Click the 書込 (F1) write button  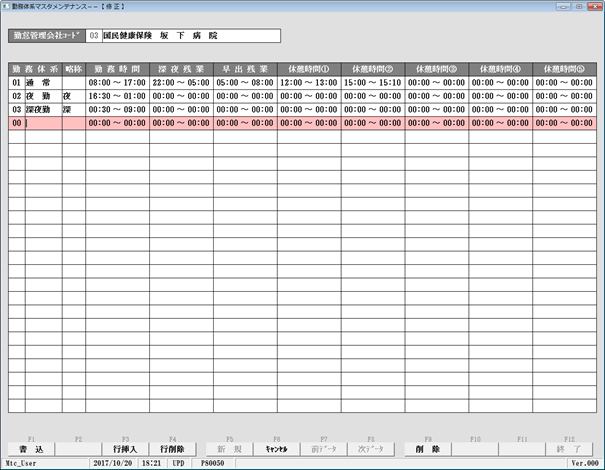click(31, 449)
